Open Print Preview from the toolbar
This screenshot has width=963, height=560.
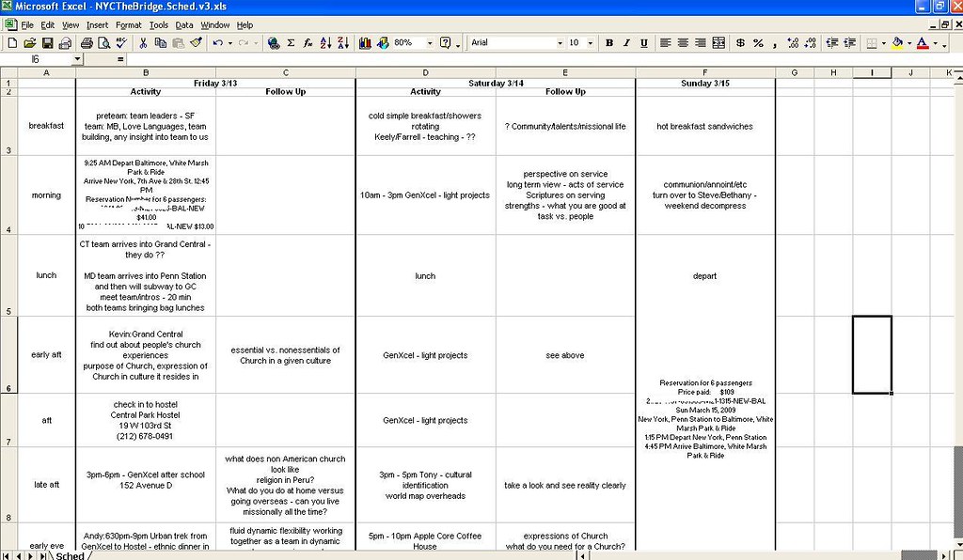(103, 43)
